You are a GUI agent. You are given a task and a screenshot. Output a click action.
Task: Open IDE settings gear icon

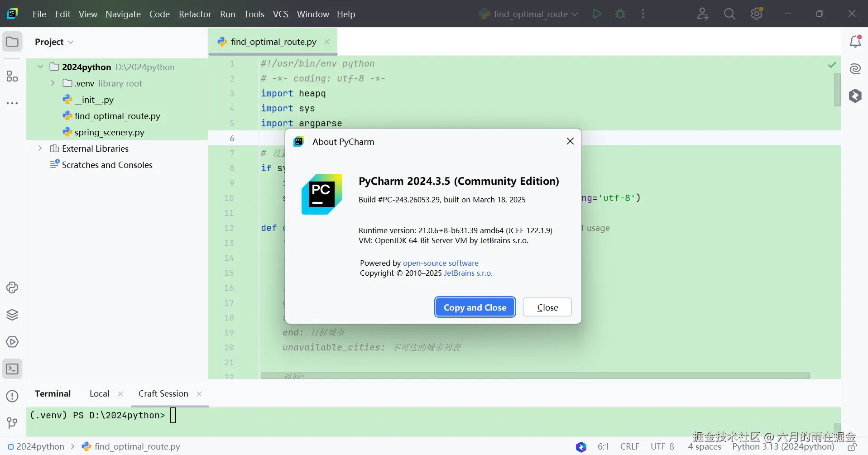757,14
